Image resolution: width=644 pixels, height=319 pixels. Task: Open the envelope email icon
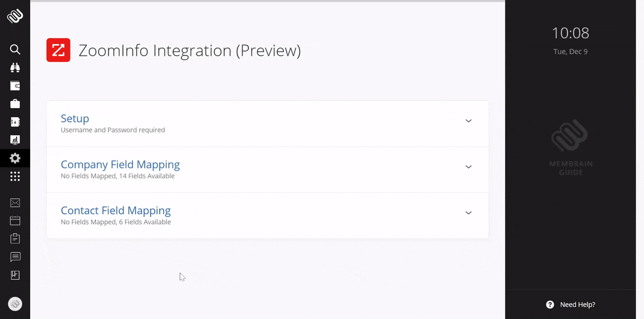point(15,202)
